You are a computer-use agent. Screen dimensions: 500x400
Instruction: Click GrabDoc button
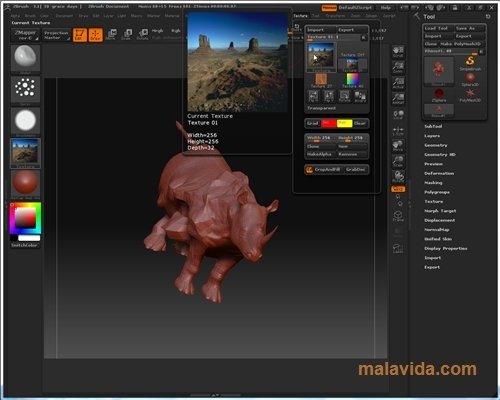coord(356,170)
